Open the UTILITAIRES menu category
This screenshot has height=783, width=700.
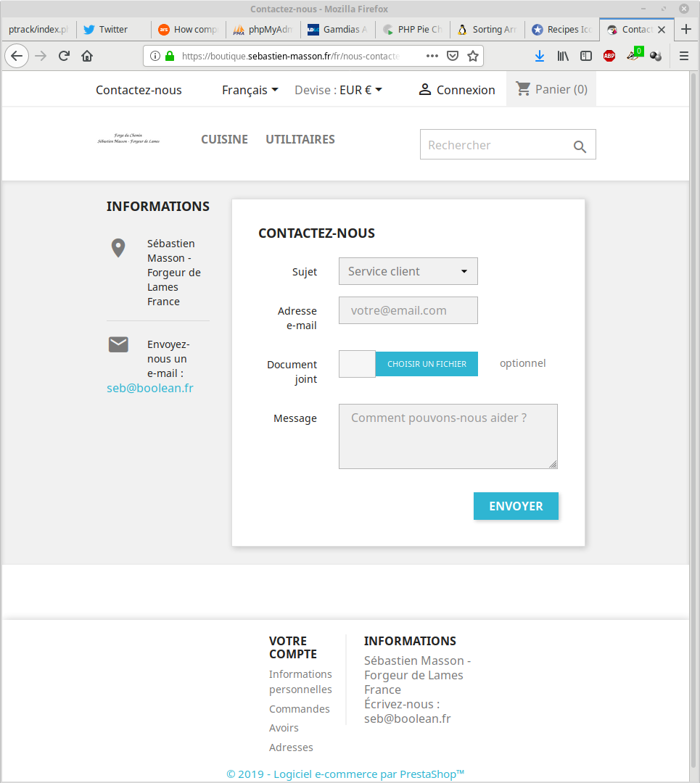300,139
